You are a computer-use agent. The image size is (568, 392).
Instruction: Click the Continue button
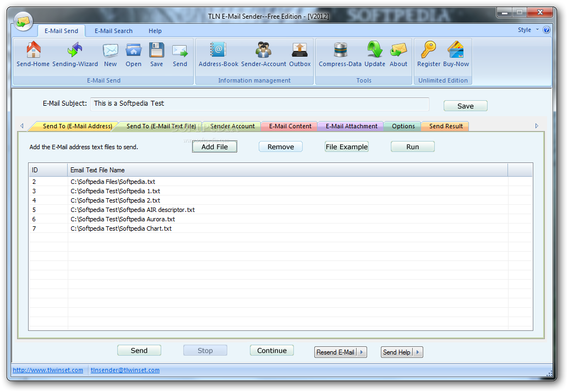(272, 350)
